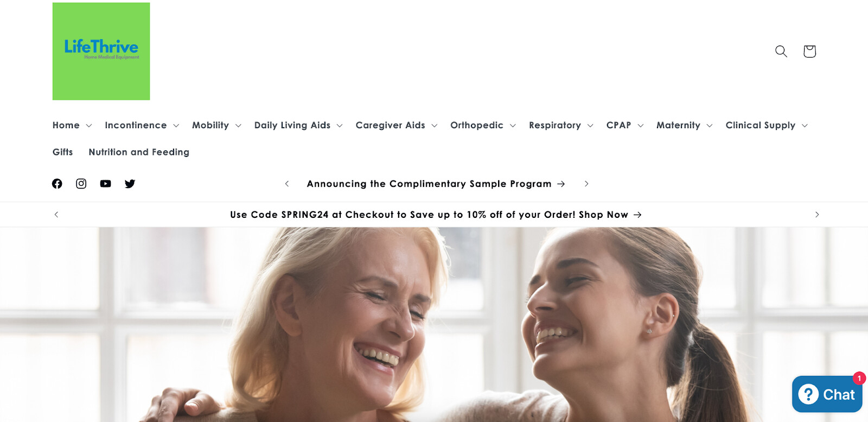Viewport: 868px width, 422px height.
Task: Expand the Daily Living Aids menu
Action: coord(298,125)
